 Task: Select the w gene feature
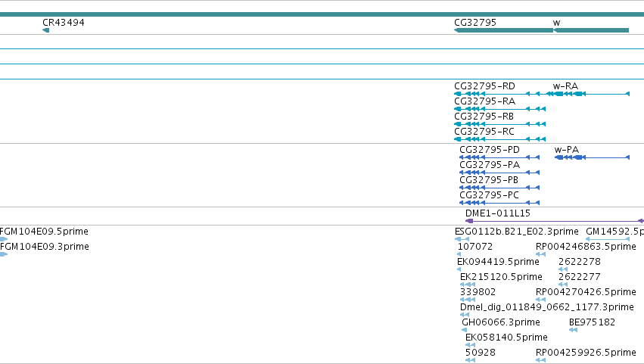[x=591, y=30]
